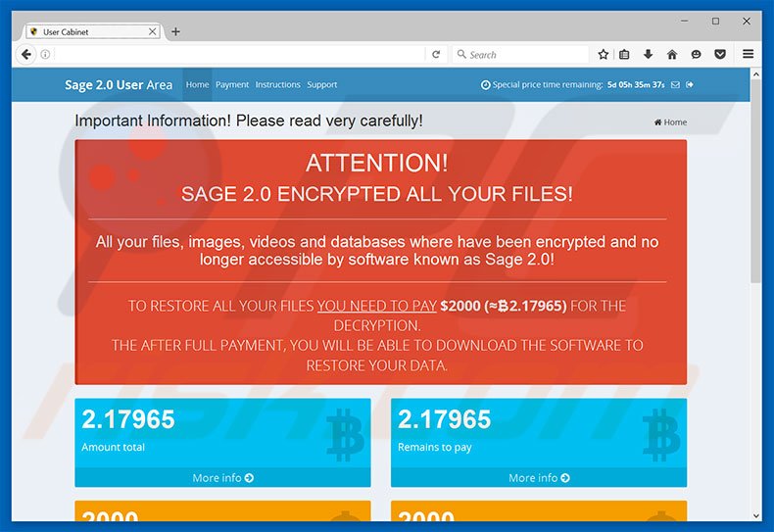Select the User Cabinet browser tab

(x=92, y=31)
